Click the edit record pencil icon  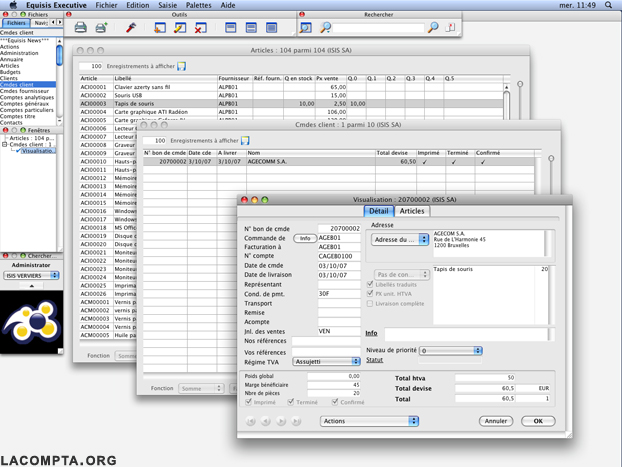180,27
